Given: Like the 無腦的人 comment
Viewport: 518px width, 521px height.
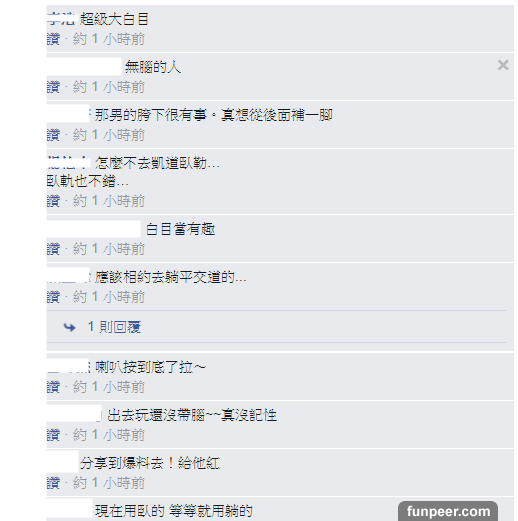Looking at the screenshot, I should 53,87.
